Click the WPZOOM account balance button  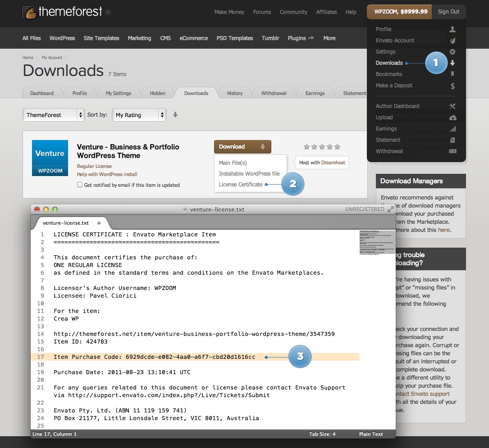pos(400,12)
